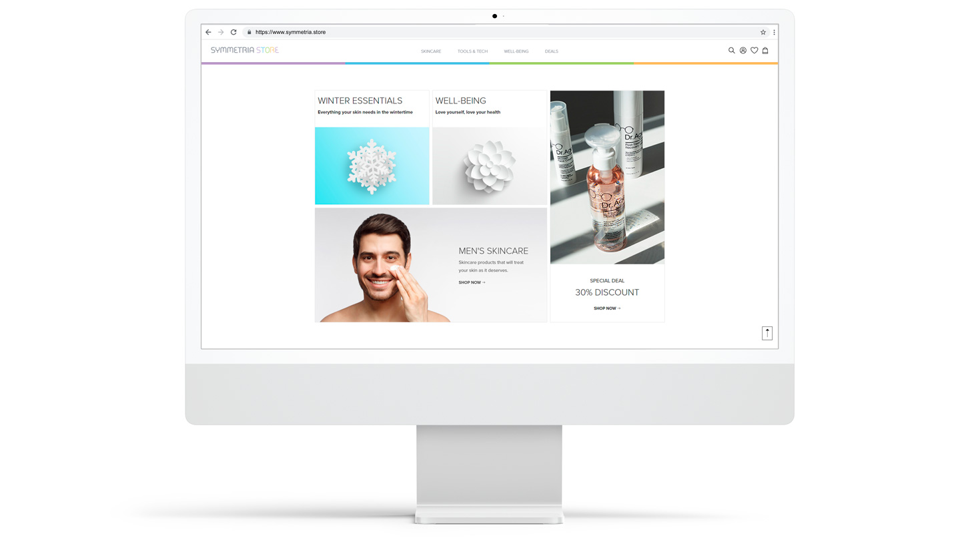Click the Symmetria Store logo
Image resolution: width=980 pixels, height=546 pixels.
[x=245, y=50]
